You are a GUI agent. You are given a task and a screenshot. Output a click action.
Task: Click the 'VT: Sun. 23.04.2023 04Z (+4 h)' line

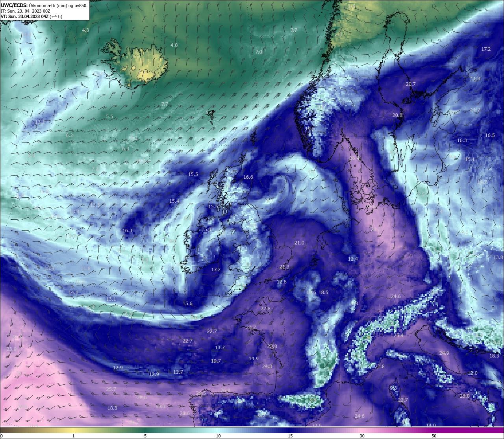pyautogui.click(x=31, y=17)
